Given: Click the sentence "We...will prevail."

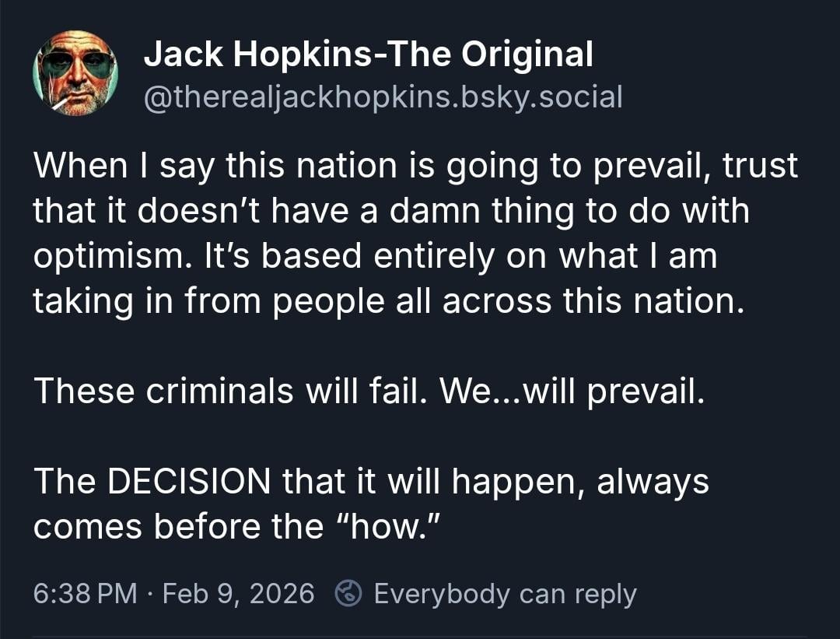Looking at the screenshot, I should coord(572,389).
